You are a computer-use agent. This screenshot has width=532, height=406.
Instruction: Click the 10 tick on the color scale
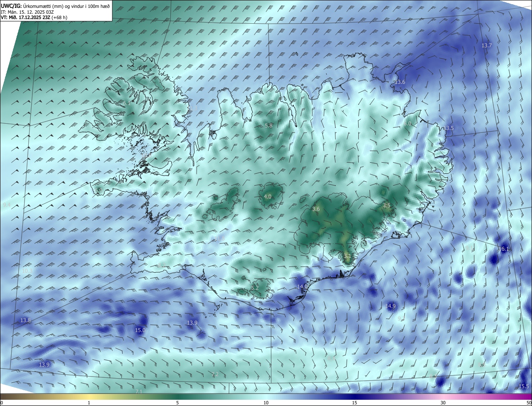point(266,403)
